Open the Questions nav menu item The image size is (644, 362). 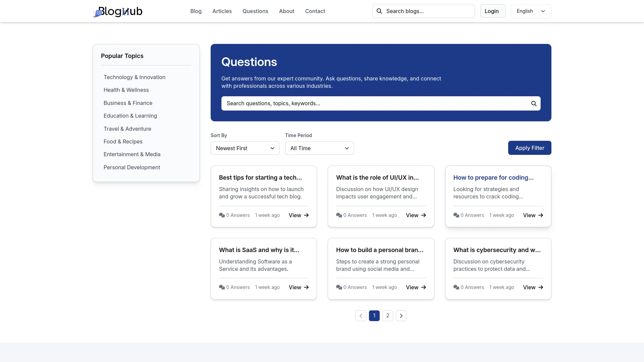255,11
